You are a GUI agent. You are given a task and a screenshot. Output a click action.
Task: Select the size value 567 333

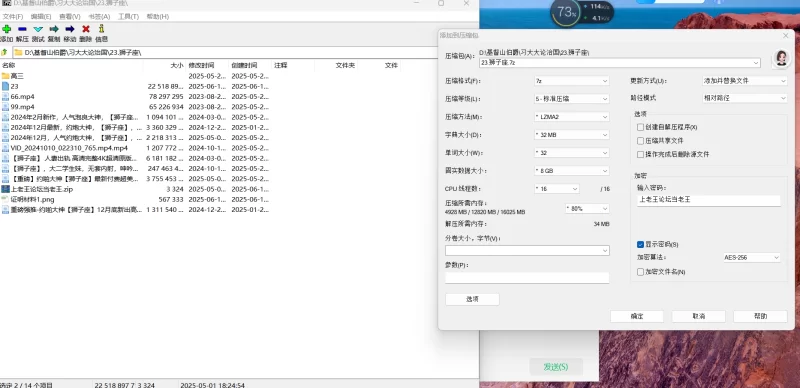pyautogui.click(x=171, y=199)
